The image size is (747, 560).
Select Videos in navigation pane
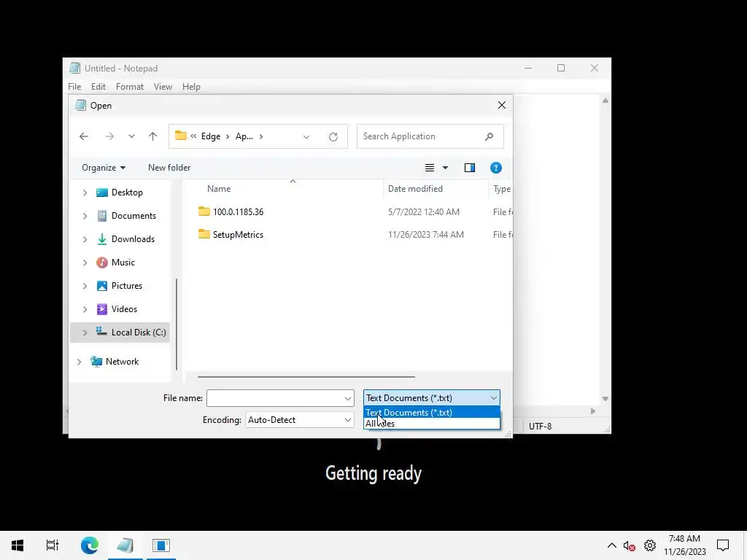click(x=117, y=309)
